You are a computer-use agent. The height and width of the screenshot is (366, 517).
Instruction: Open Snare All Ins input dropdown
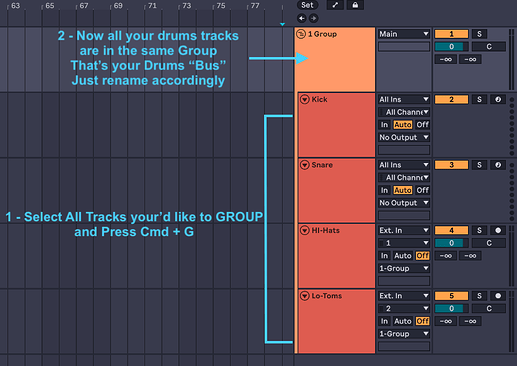tap(404, 165)
